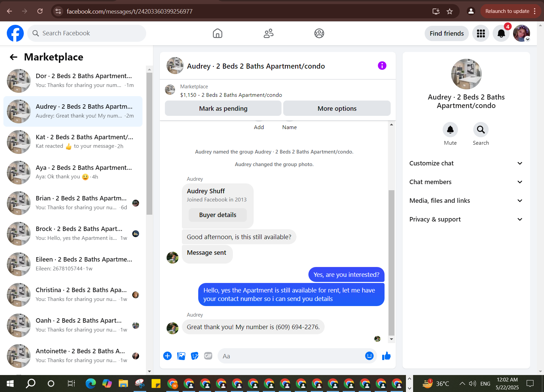Open the Eileen conversation in the list
544x392 pixels.
73,264
